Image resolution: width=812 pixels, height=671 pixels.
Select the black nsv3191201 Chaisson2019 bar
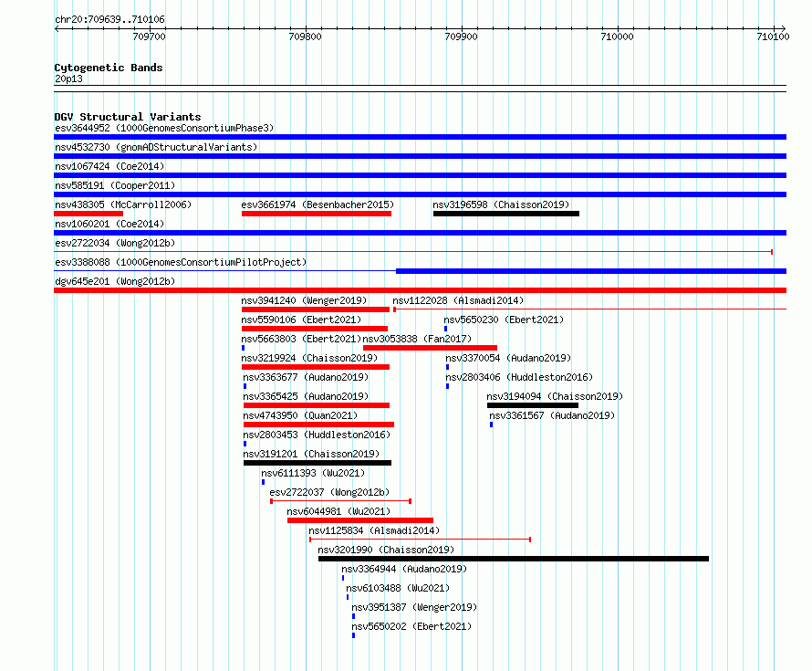(x=318, y=463)
